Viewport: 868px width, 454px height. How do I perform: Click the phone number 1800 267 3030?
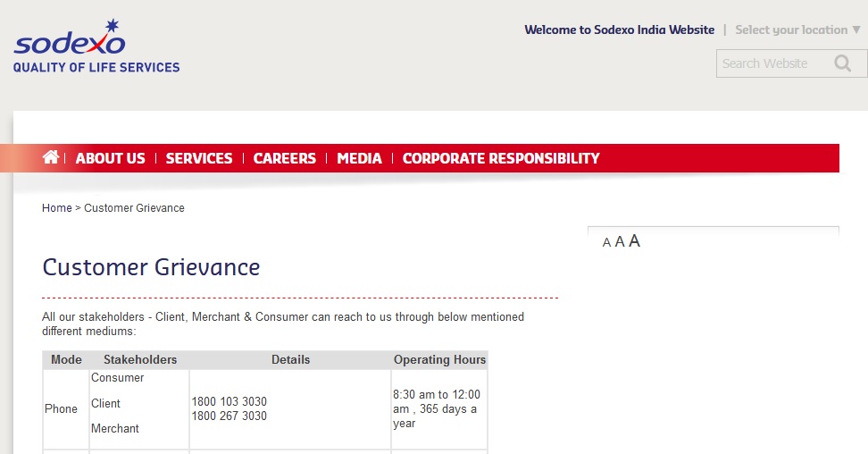230,416
